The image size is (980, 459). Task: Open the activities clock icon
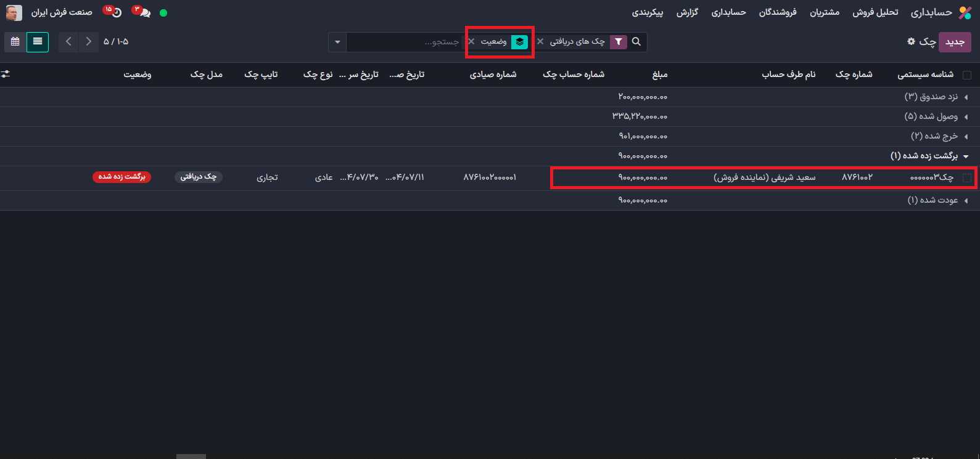pyautogui.click(x=116, y=12)
